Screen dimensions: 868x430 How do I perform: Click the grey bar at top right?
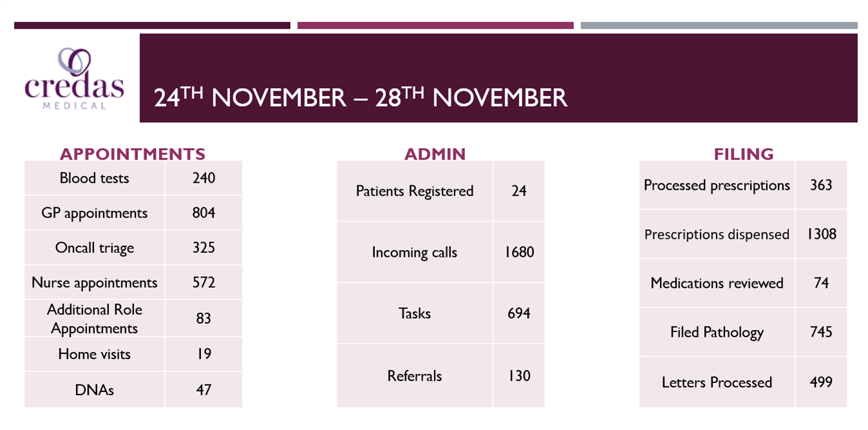pos(719,26)
